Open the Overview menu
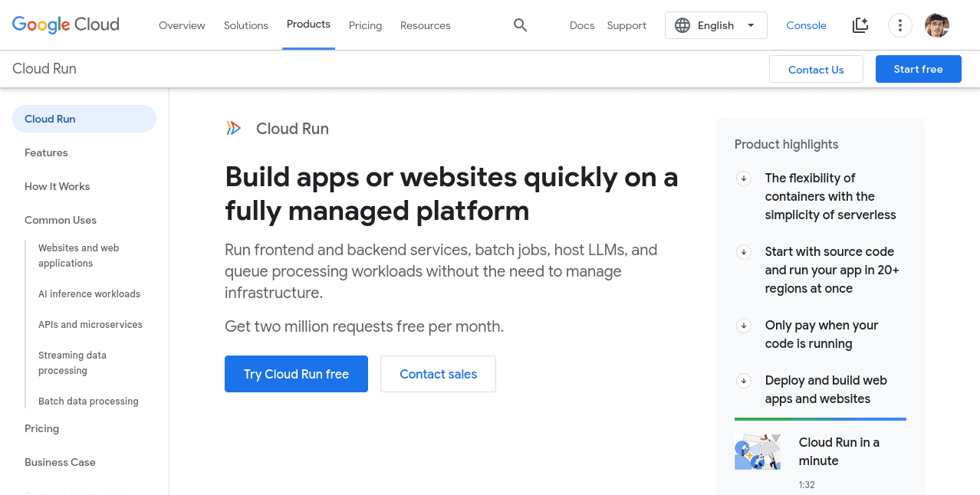Image resolution: width=980 pixels, height=495 pixels. coord(182,25)
